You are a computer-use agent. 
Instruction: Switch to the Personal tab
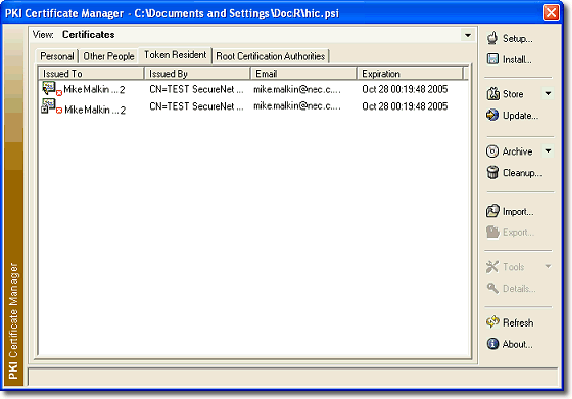(x=57, y=56)
